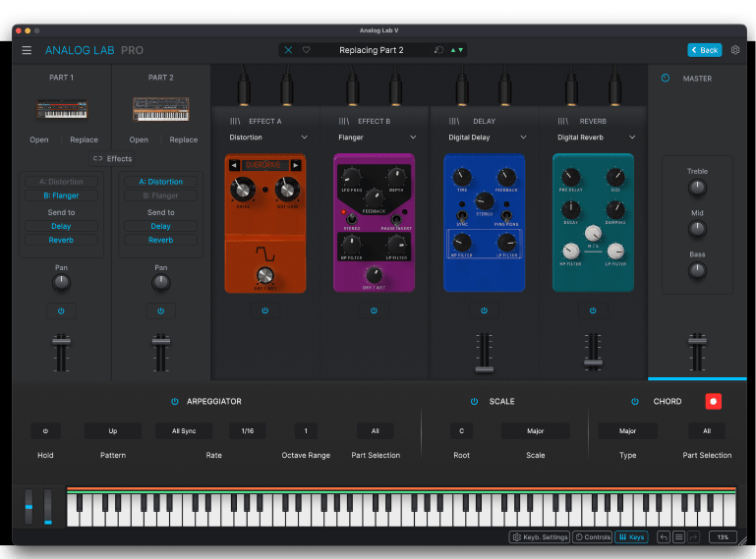This screenshot has width=756, height=559.
Task: Switch to the Keys tab
Action: point(631,537)
